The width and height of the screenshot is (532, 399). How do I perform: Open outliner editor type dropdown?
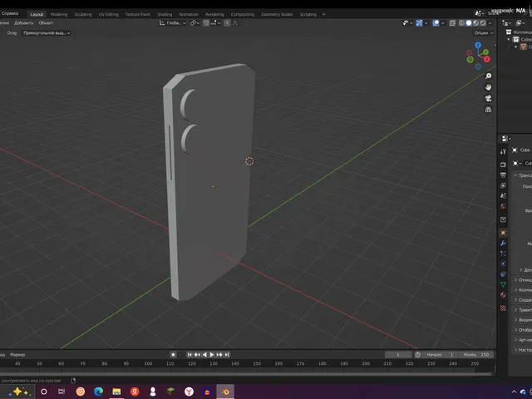pyautogui.click(x=506, y=23)
